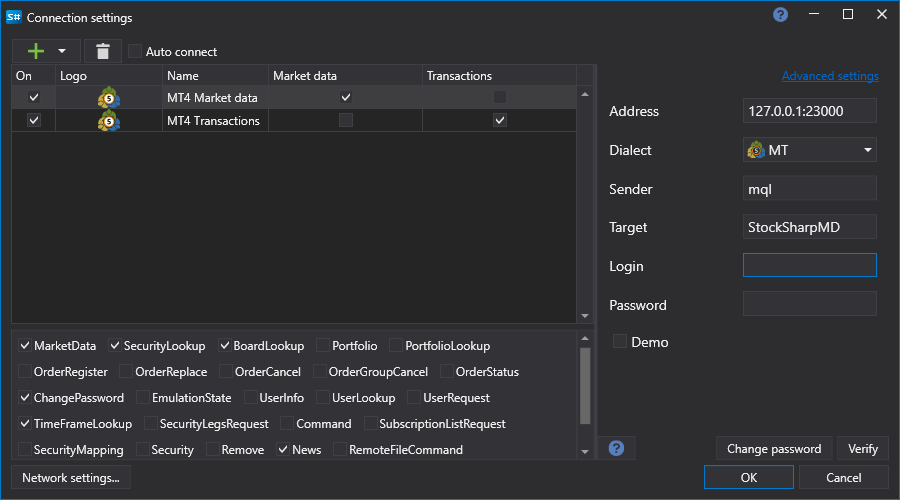Toggle Transactions checkbox in MT4 Transactions row

pyautogui.click(x=500, y=120)
